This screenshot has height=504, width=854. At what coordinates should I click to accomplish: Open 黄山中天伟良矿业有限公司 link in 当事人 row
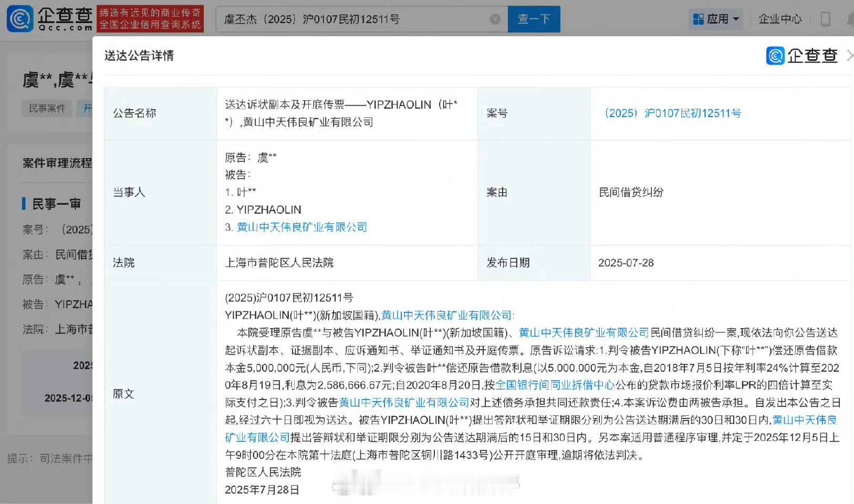pos(301,227)
